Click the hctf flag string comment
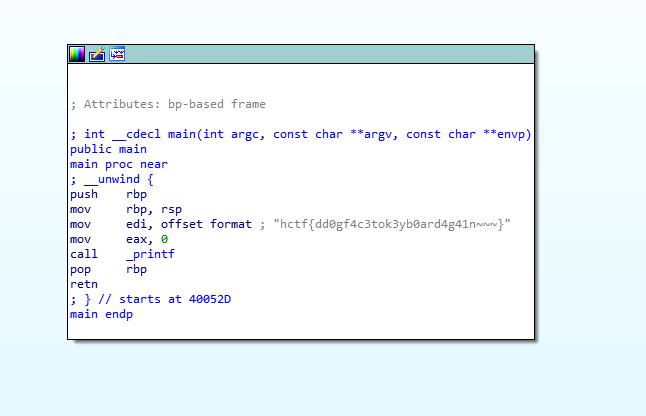This screenshot has height=416, width=646. click(392, 224)
